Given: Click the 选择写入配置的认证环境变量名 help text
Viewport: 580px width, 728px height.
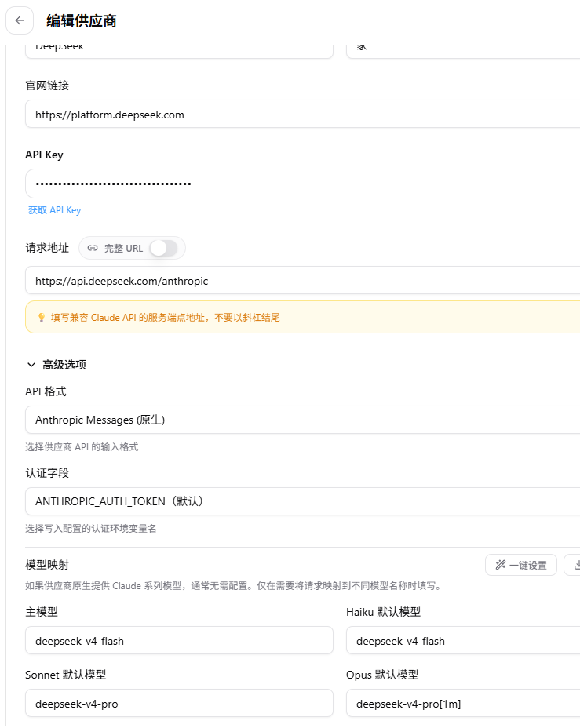Looking at the screenshot, I should (x=90, y=529).
